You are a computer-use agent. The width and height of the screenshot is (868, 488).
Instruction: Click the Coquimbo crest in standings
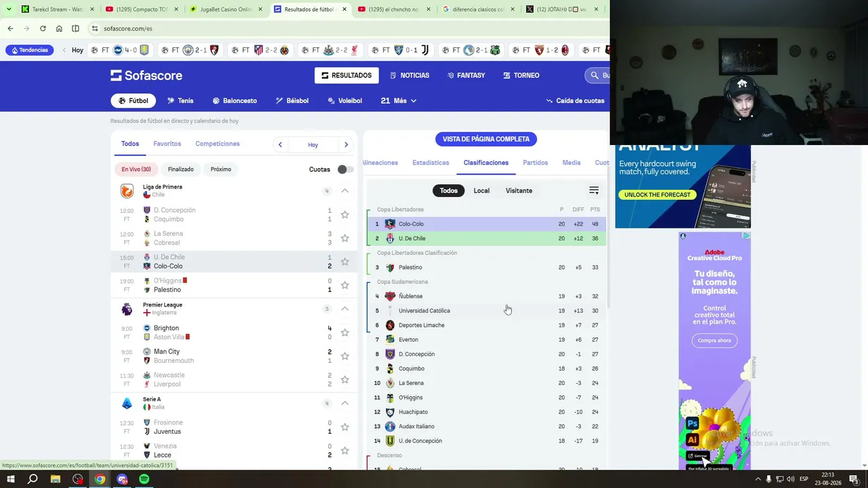pos(390,369)
